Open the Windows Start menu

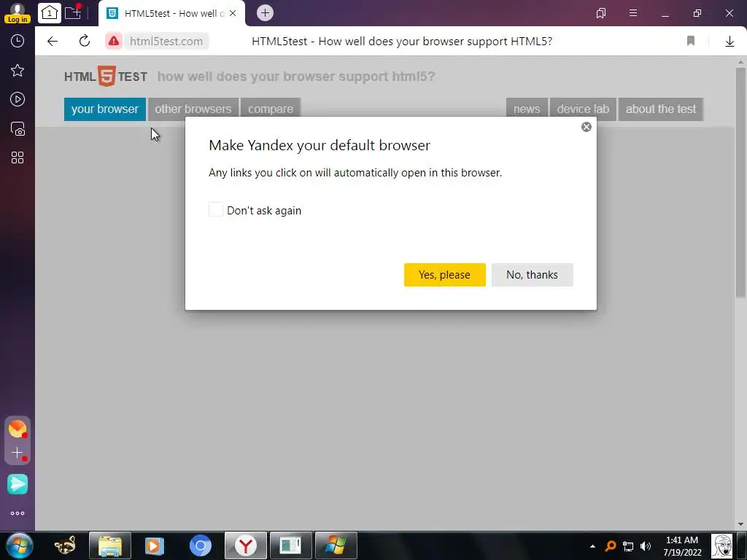19,545
